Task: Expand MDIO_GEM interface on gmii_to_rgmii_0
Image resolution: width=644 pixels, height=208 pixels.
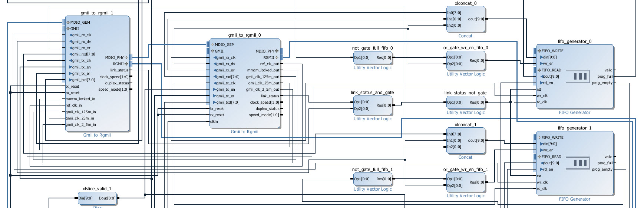Action: [x=212, y=44]
